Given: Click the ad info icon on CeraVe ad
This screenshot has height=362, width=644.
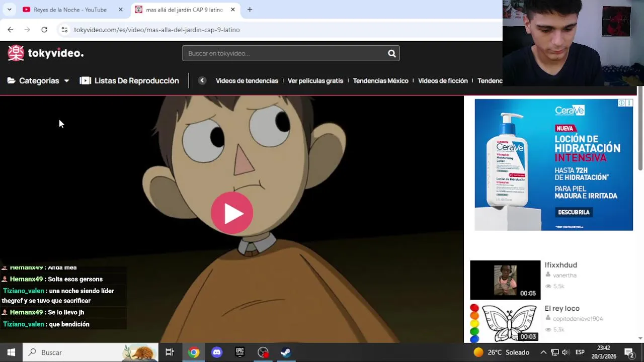Looking at the screenshot, I should (x=621, y=103).
